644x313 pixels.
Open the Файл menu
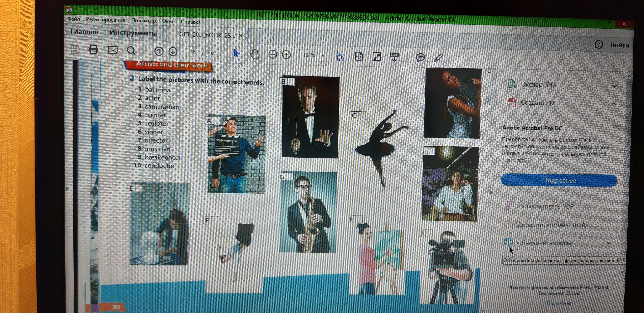click(73, 19)
